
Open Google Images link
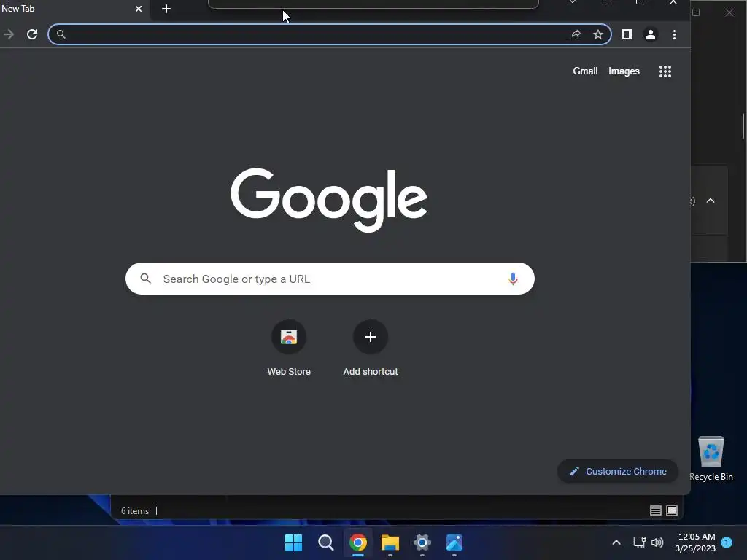pyautogui.click(x=624, y=71)
